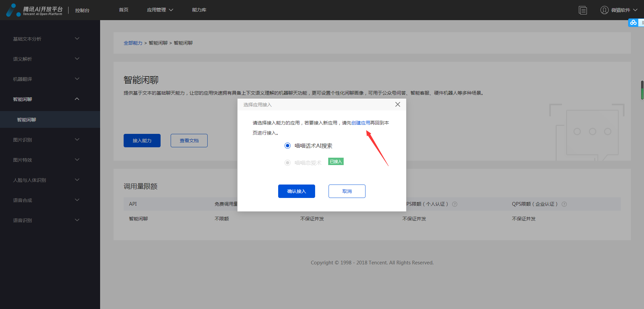Select the disabled 喵喵恋爱术 radio button
This screenshot has height=309, width=644.
tap(287, 163)
